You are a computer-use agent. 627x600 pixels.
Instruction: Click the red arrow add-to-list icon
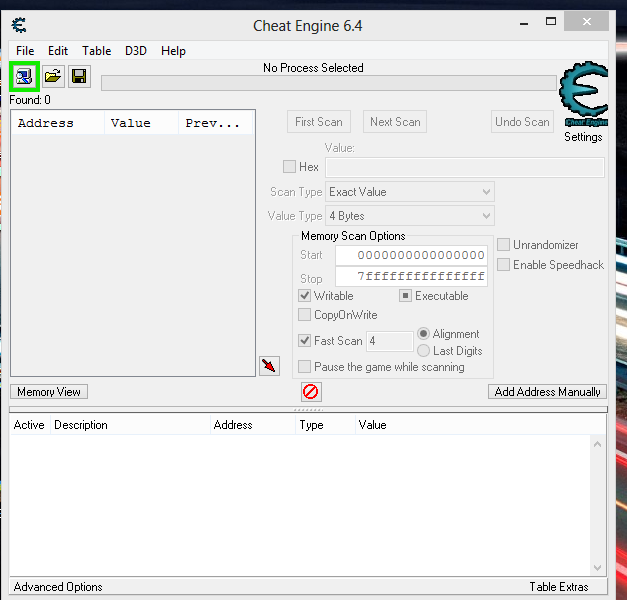269,366
